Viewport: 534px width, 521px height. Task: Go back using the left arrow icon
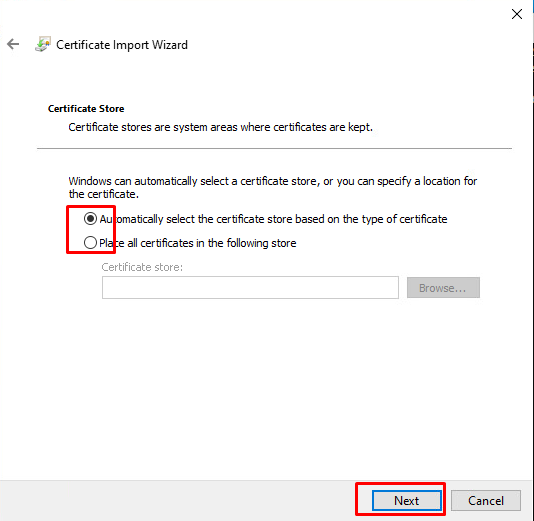[13, 44]
